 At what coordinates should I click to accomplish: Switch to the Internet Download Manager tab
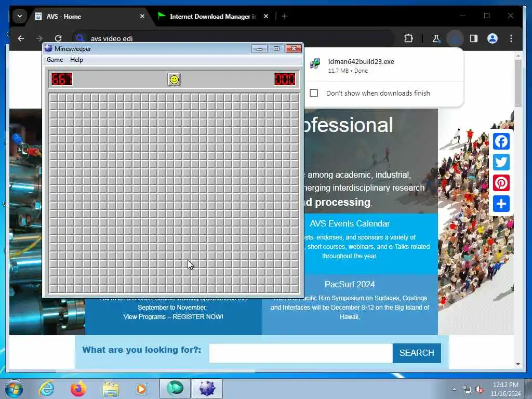click(x=212, y=16)
